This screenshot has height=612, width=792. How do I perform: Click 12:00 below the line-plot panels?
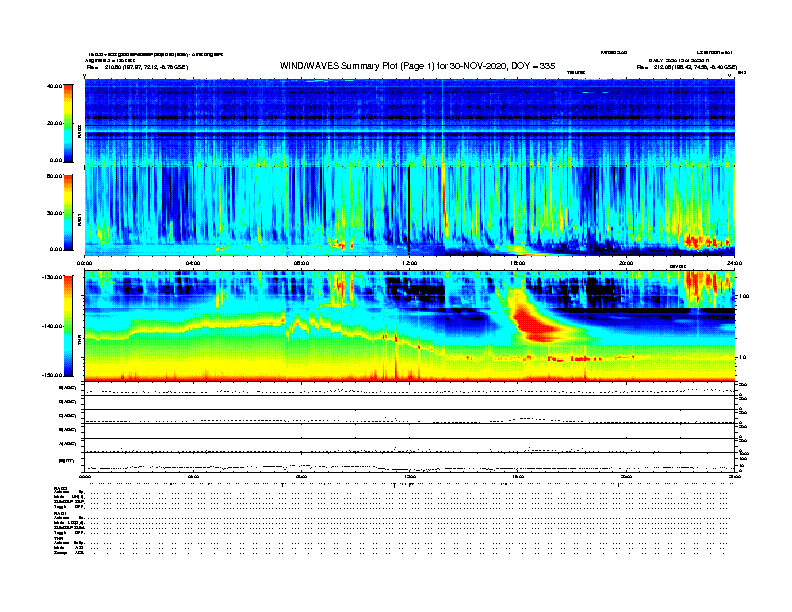coord(410,476)
